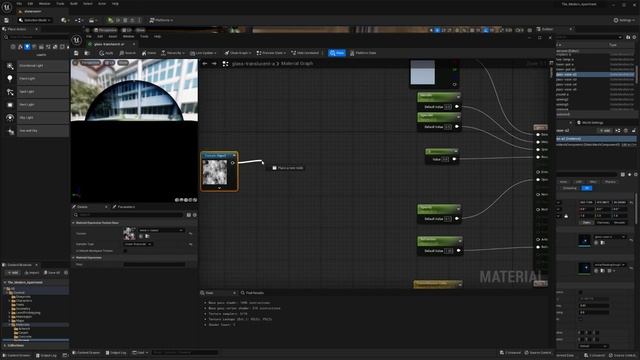Click the Texture Sample node output pin
The height and width of the screenshot is (360, 640).
pos(233,163)
